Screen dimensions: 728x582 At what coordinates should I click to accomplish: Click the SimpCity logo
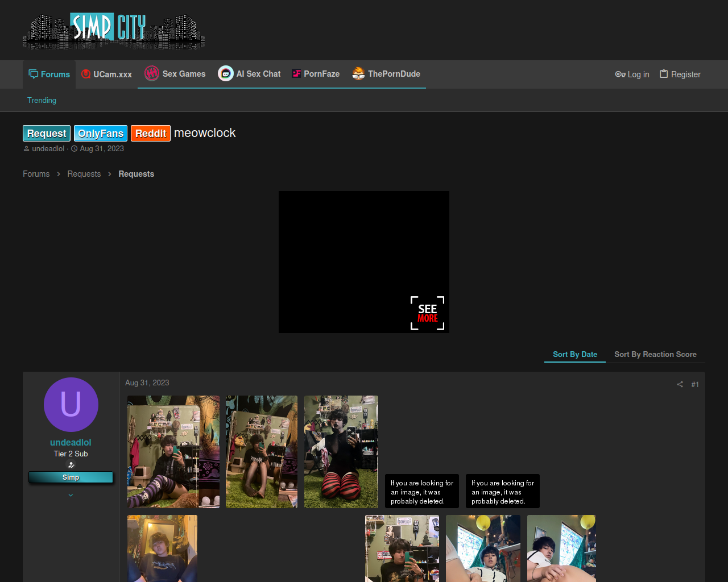[x=114, y=31]
